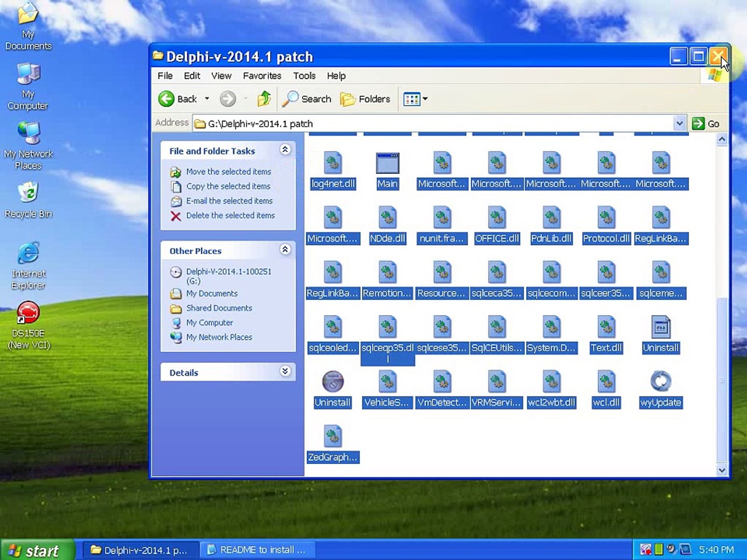
Task: Select the wcl2wbt.dll file
Action: (x=551, y=389)
